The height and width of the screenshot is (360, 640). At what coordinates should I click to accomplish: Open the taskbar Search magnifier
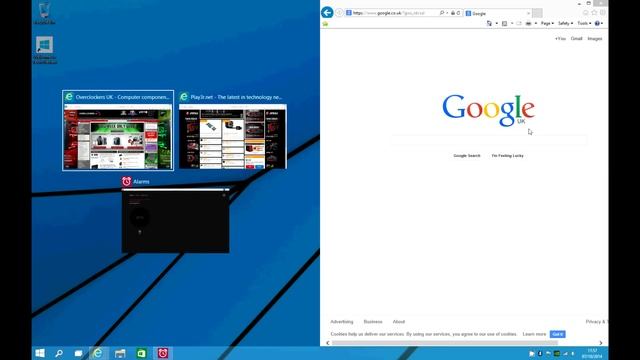click(x=59, y=353)
